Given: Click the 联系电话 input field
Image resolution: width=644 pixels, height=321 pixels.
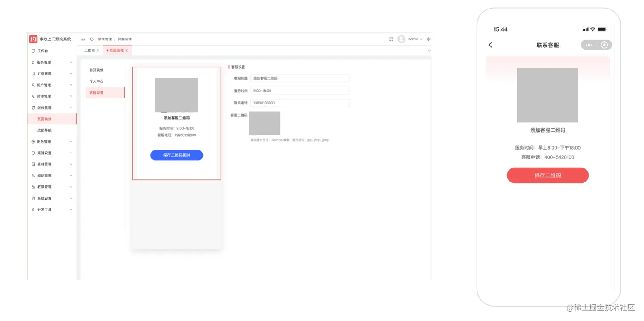Looking at the screenshot, I should [x=300, y=103].
